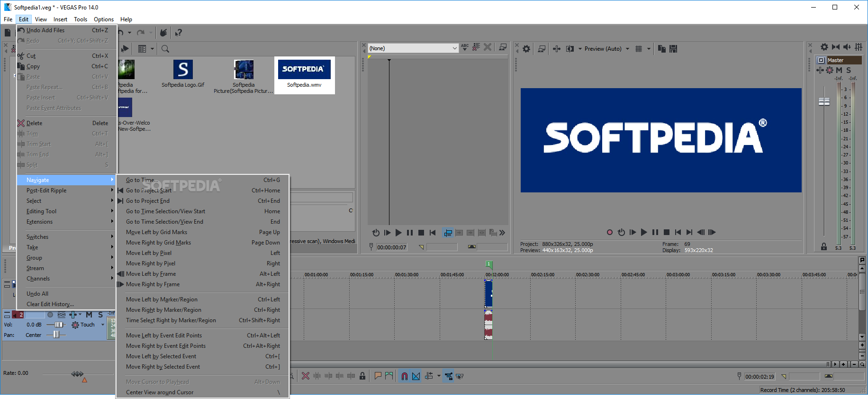The image size is (868, 399).
Task: Click Copy snapshot to clipboard icon
Action: (x=662, y=49)
